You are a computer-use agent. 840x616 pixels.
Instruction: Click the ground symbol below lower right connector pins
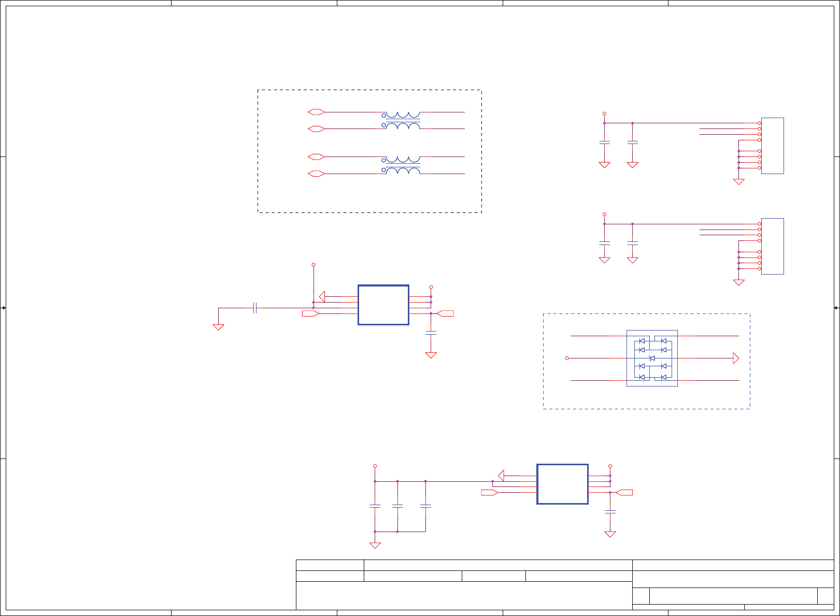pyautogui.click(x=738, y=282)
